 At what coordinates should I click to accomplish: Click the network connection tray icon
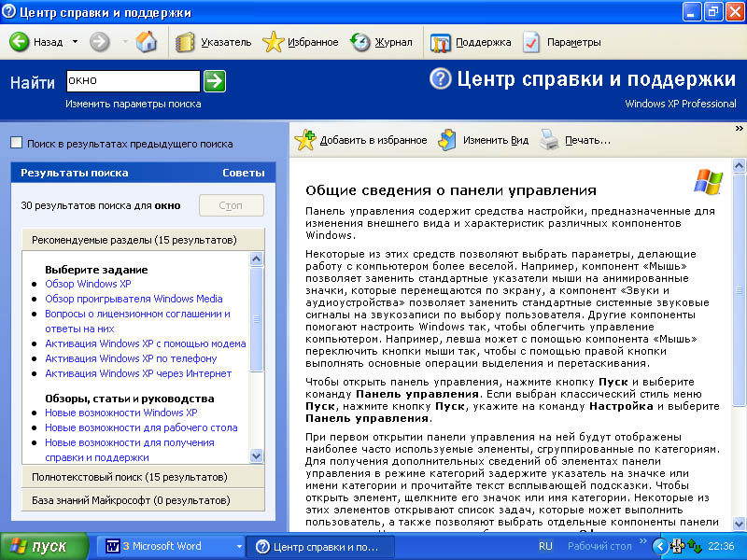[677, 546]
